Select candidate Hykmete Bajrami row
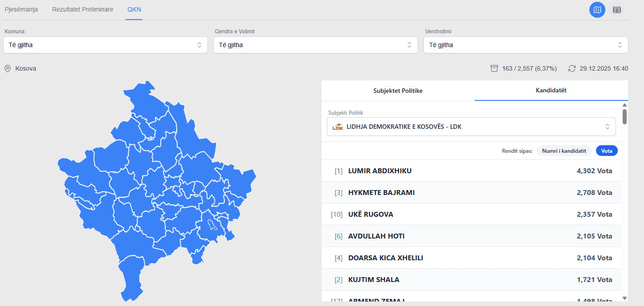644x306 pixels. [471, 193]
